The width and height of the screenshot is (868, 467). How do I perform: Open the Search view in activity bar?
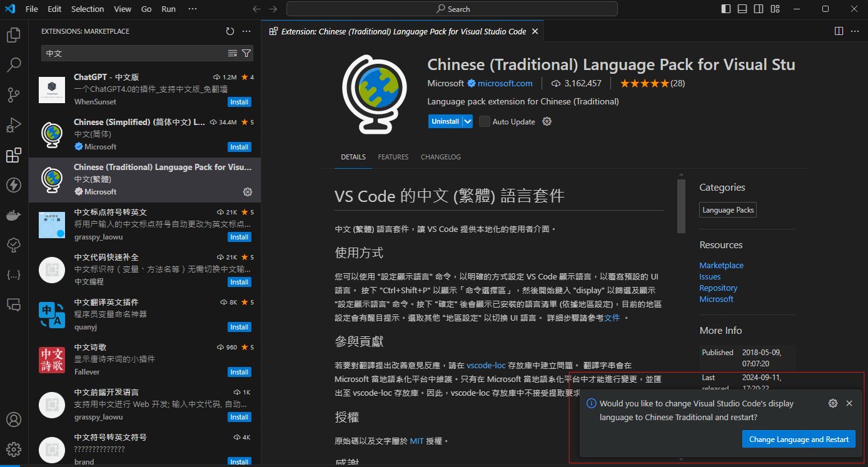coord(14,64)
